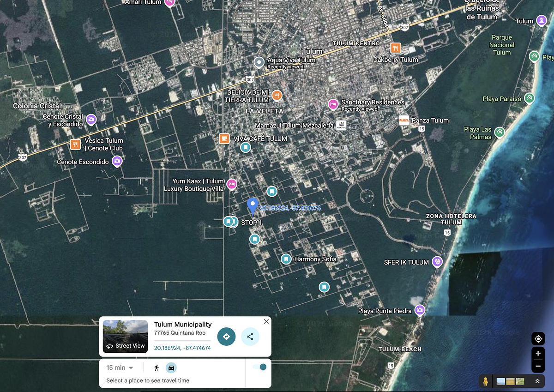Open DELICIA DE MI TIERRA restaurant marker
Viewport: 554px width, 392px height.
tap(277, 95)
